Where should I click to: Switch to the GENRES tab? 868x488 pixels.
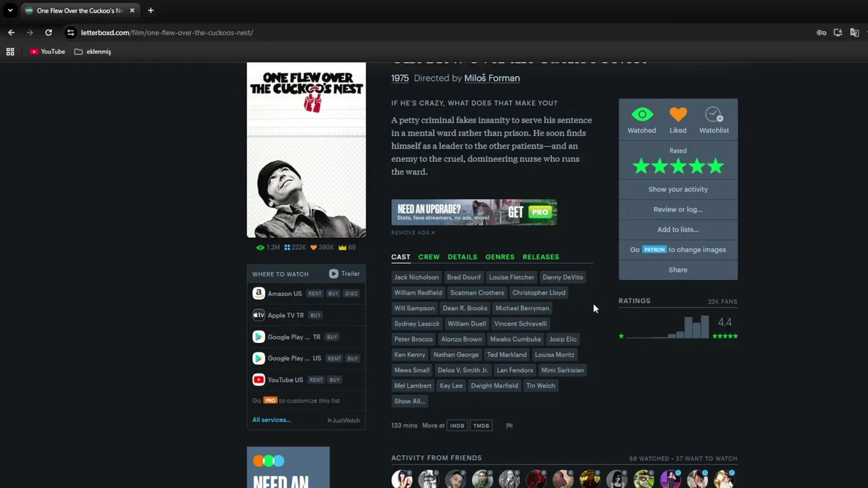click(x=500, y=257)
